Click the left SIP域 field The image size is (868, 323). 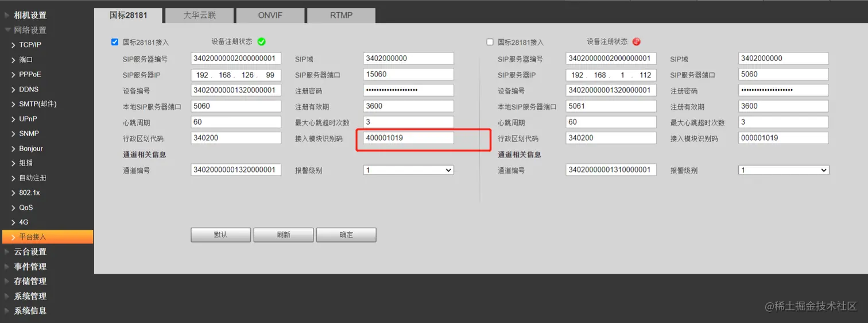pyautogui.click(x=409, y=59)
